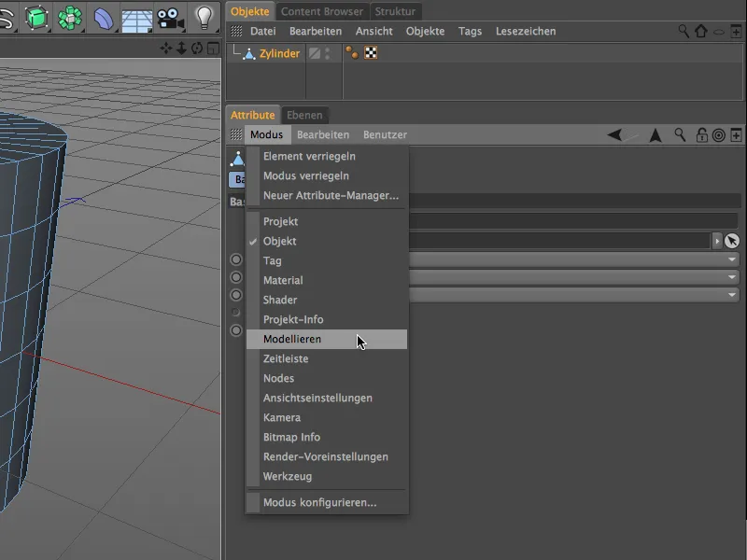The width and height of the screenshot is (747, 560).
Task: Select the blue deformer tool icon
Action: click(x=103, y=19)
